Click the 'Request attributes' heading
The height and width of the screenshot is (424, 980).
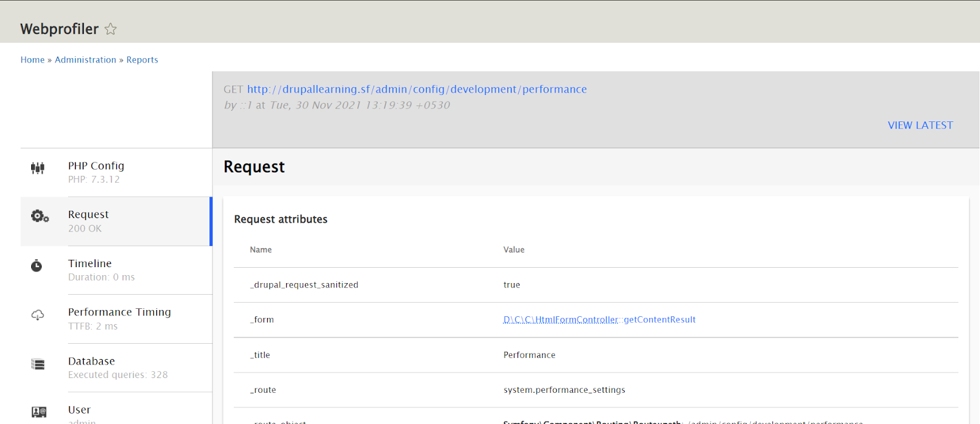281,219
